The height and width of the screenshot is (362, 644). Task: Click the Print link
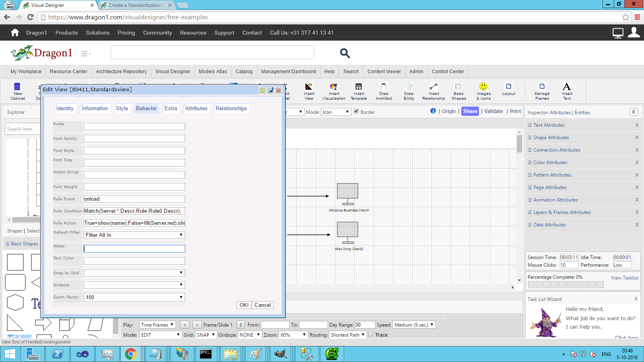tap(515, 111)
